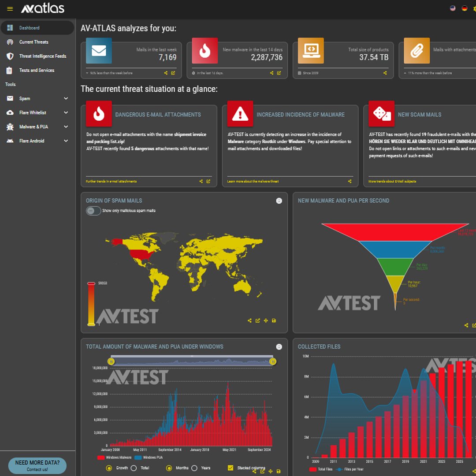Share the Mails in the last week card
Viewport: 476px width, 476px height.
(166, 73)
